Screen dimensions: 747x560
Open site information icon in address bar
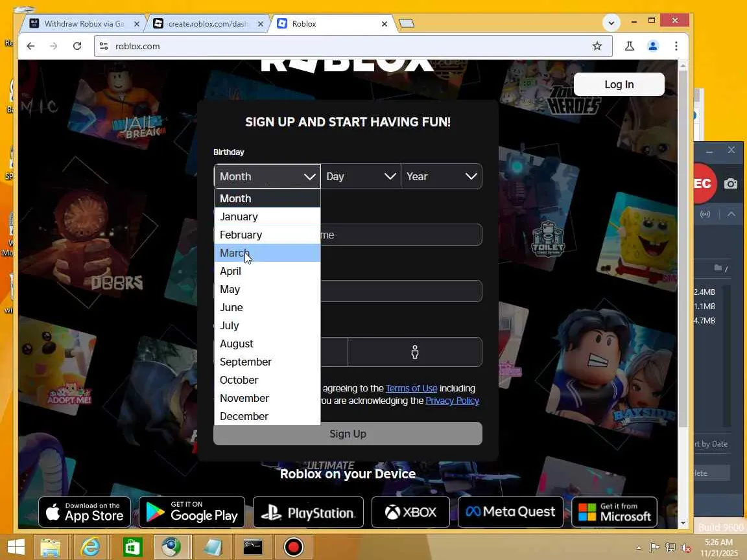click(104, 46)
